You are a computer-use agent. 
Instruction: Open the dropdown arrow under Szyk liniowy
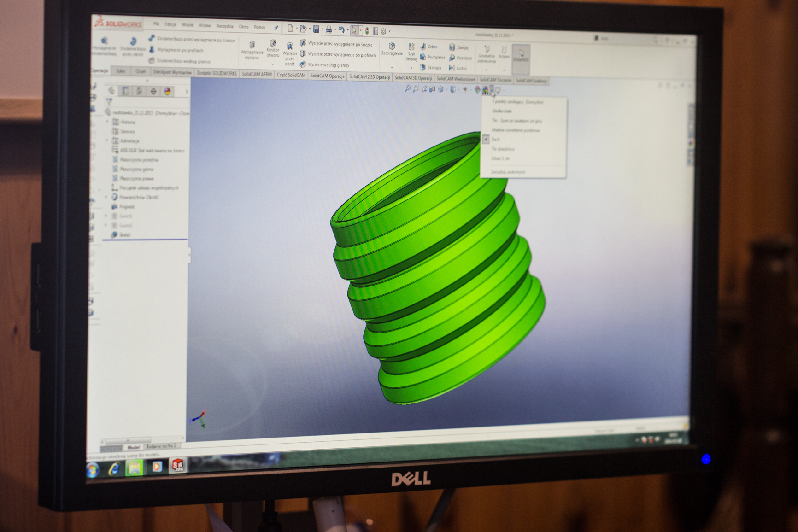[411, 67]
